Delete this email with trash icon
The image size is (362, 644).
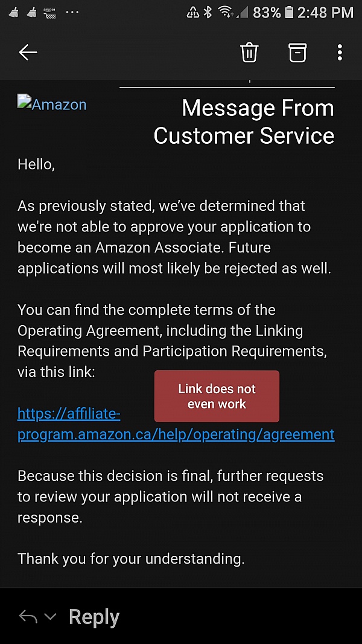tap(249, 53)
